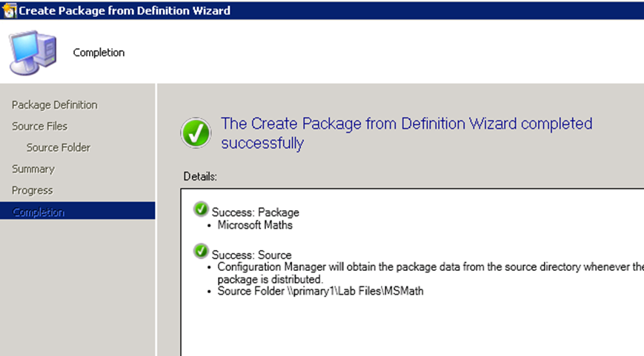This screenshot has height=356, width=644.
Task: Click the wizard title bar icon
Action: 9,10
